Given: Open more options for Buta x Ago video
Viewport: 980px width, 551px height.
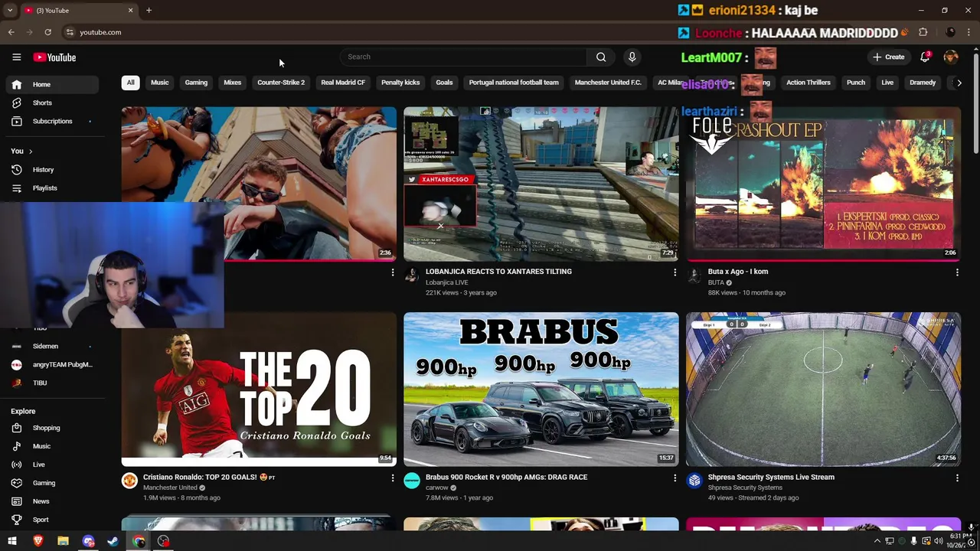Looking at the screenshot, I should click(x=957, y=272).
